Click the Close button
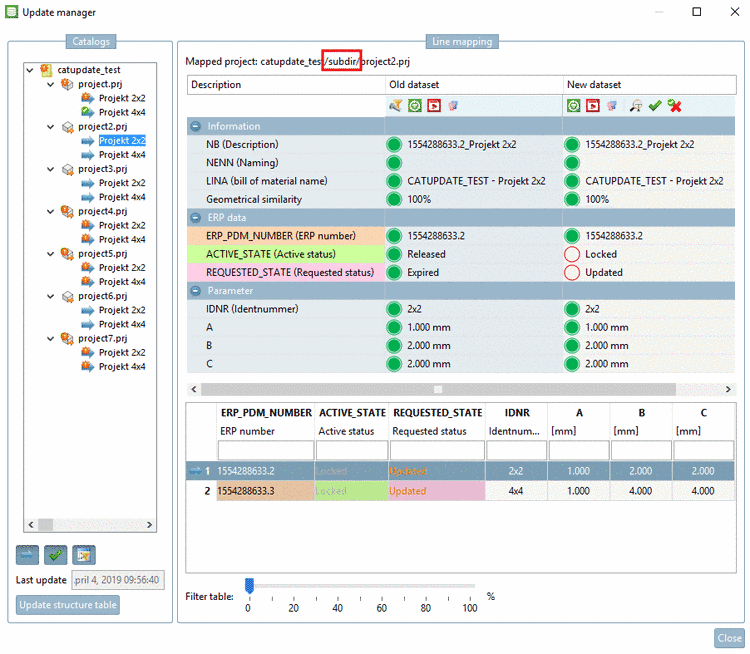Viewport: 750px width, 654px height. (729, 638)
